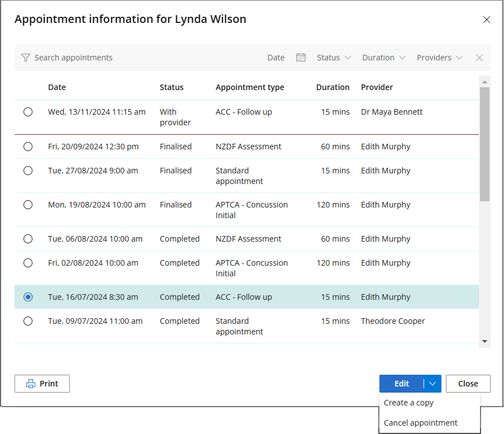Image resolution: width=504 pixels, height=434 pixels.
Task: Click Theodore Cooper provider cell
Action: tap(393, 321)
